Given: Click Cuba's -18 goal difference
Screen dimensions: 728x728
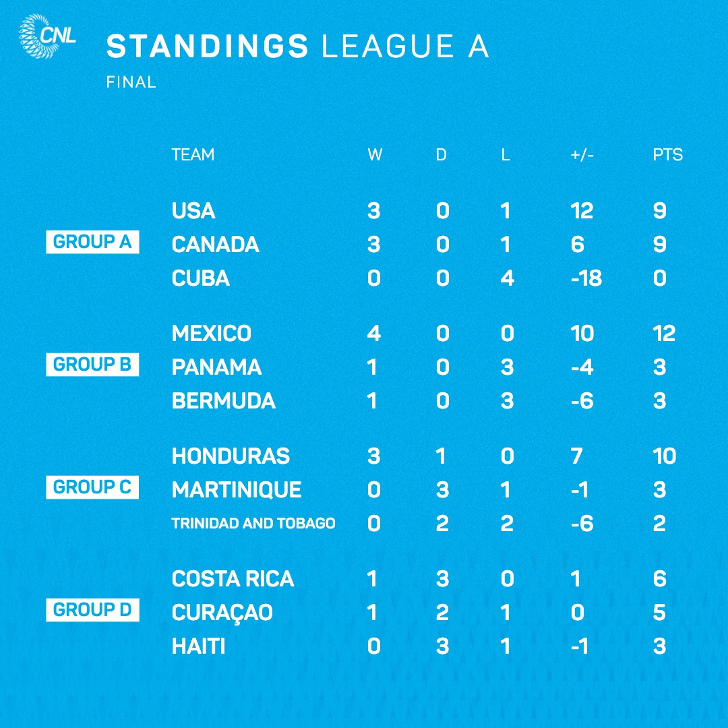Looking at the screenshot, I should tap(586, 278).
